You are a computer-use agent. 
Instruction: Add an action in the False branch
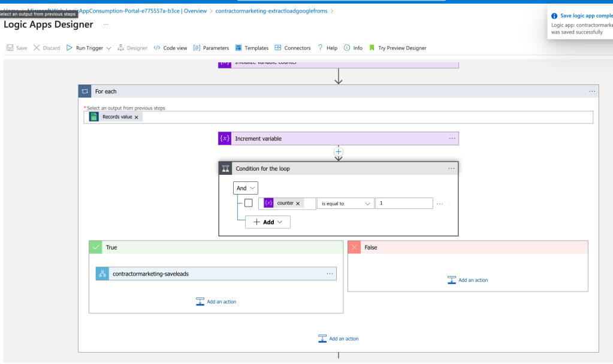point(468,280)
